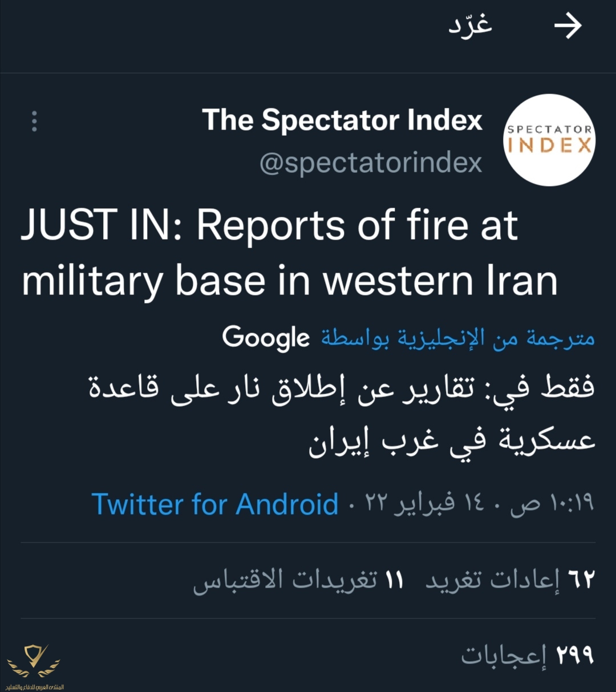The image size is (616, 692).
Task: Click the Google logo in translation notice
Action: point(266,338)
